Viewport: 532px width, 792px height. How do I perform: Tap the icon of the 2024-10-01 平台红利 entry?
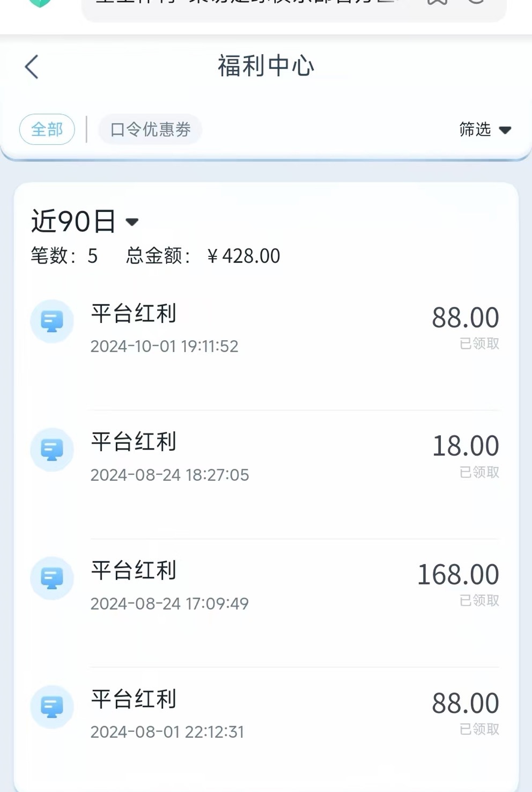(52, 321)
